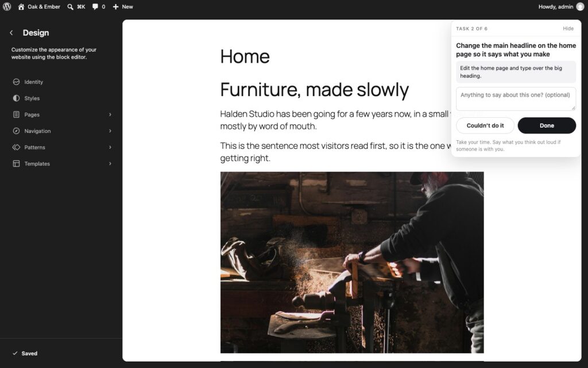Click the comments bubble icon
588x368 pixels.
pyautogui.click(x=95, y=7)
